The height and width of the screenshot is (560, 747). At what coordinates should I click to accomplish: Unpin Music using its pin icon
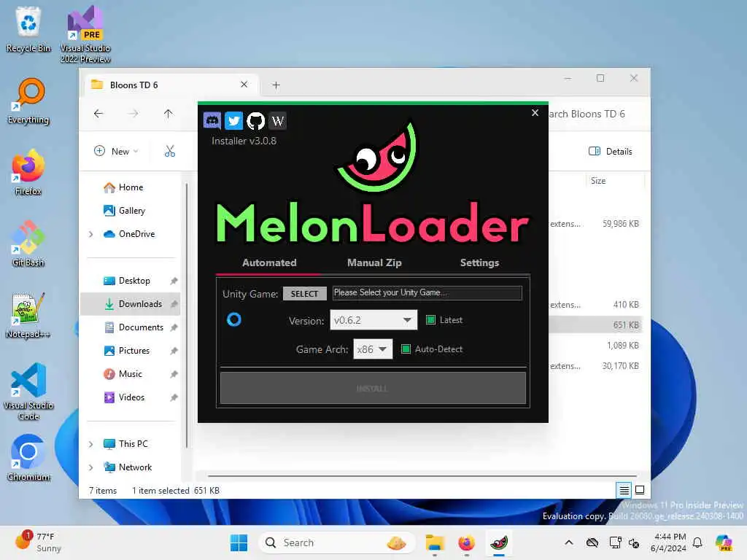tap(174, 374)
